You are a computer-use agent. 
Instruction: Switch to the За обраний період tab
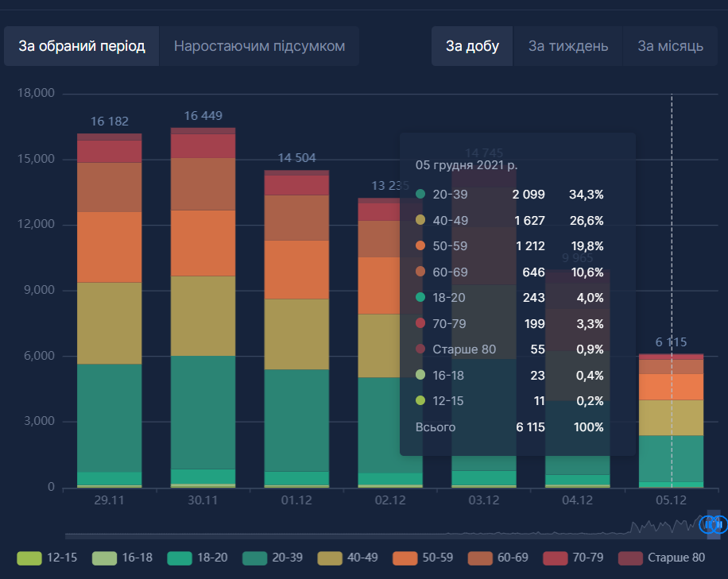click(82, 46)
